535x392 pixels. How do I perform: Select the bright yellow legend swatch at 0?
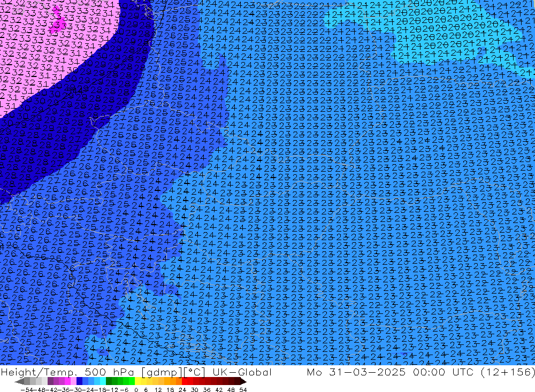click(138, 381)
